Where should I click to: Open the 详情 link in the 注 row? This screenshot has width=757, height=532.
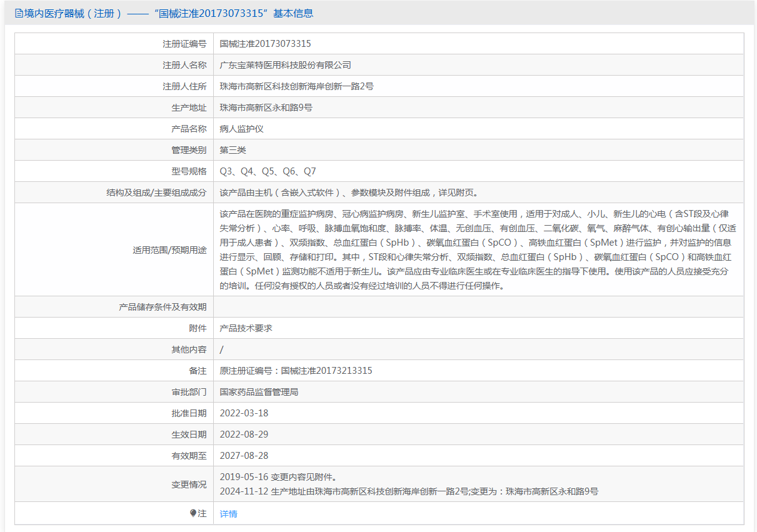pyautogui.click(x=228, y=514)
